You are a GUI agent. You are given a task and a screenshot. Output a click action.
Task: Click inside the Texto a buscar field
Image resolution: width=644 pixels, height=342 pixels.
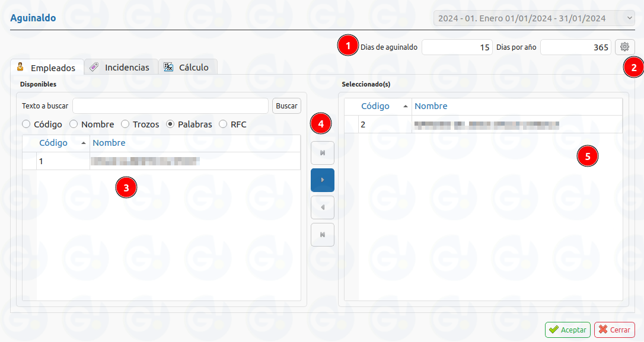click(170, 106)
